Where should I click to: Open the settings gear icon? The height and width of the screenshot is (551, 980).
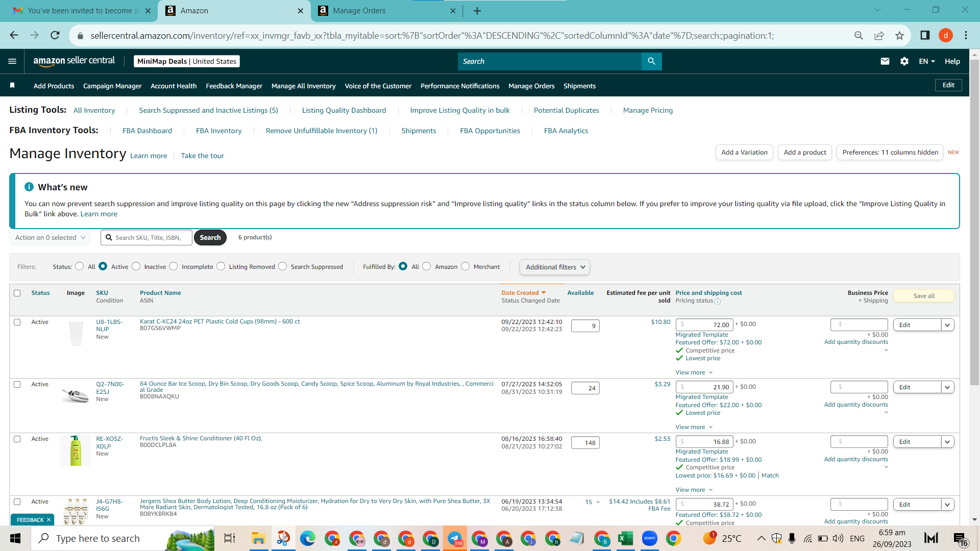904,61
